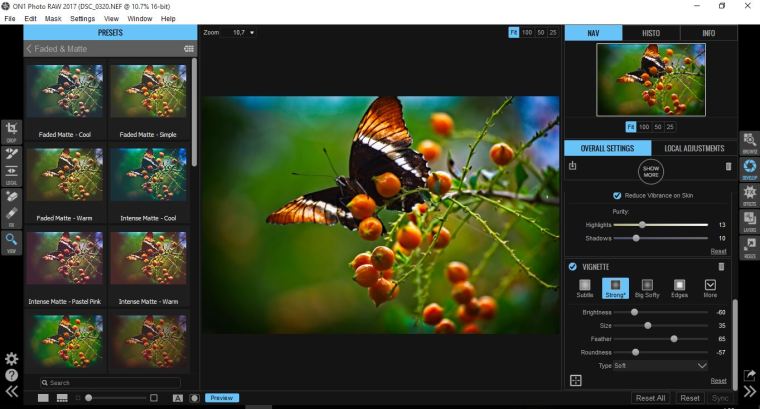Viewport: 760px width, 409px height.
Task: Select the Adjustment Brush tool
Action: [x=11, y=153]
